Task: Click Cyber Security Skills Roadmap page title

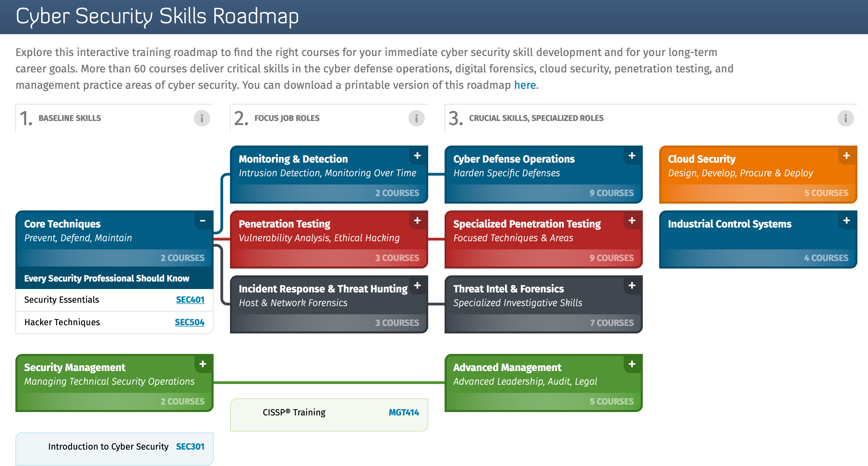Action: [x=157, y=16]
